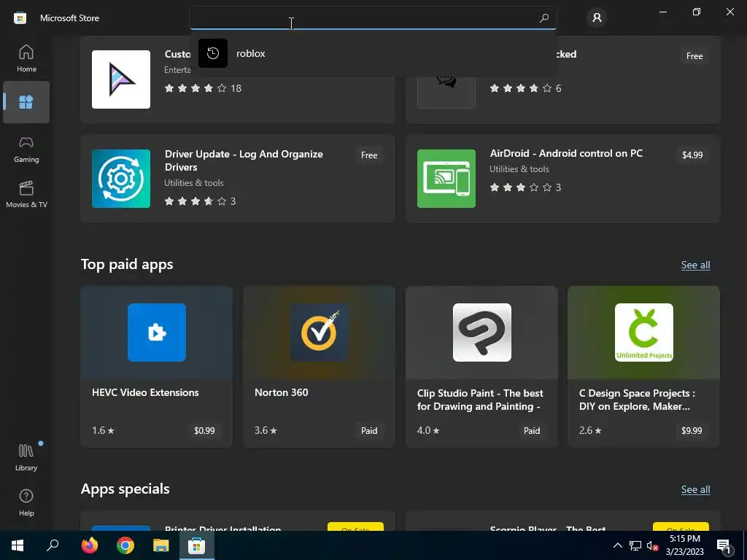
Task: Open the Windows Start menu
Action: [x=18, y=545]
